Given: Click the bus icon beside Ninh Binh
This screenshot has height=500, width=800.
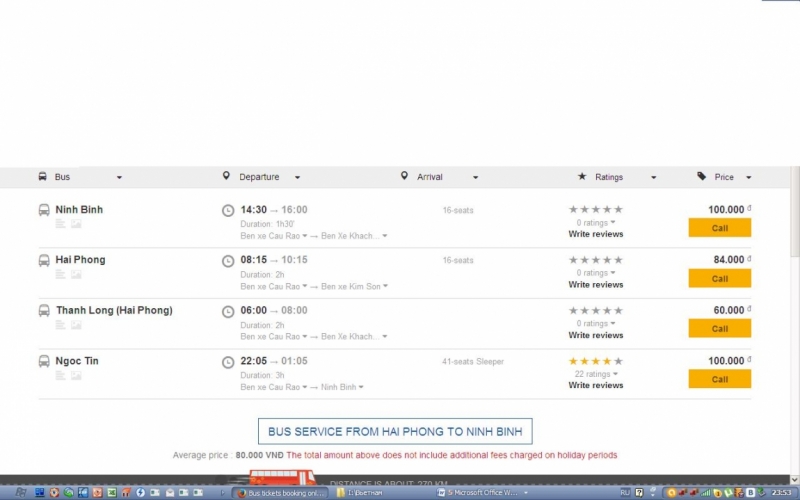Looking at the screenshot, I should 44,210.
